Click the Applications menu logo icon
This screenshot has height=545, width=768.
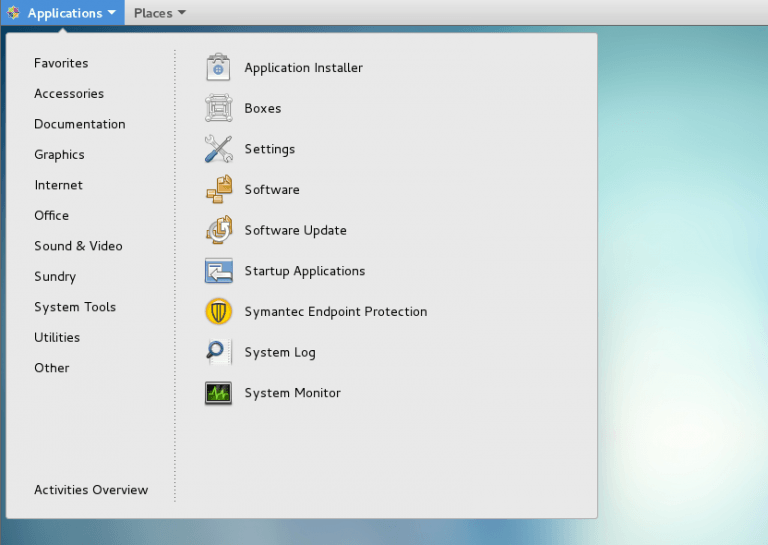point(13,12)
